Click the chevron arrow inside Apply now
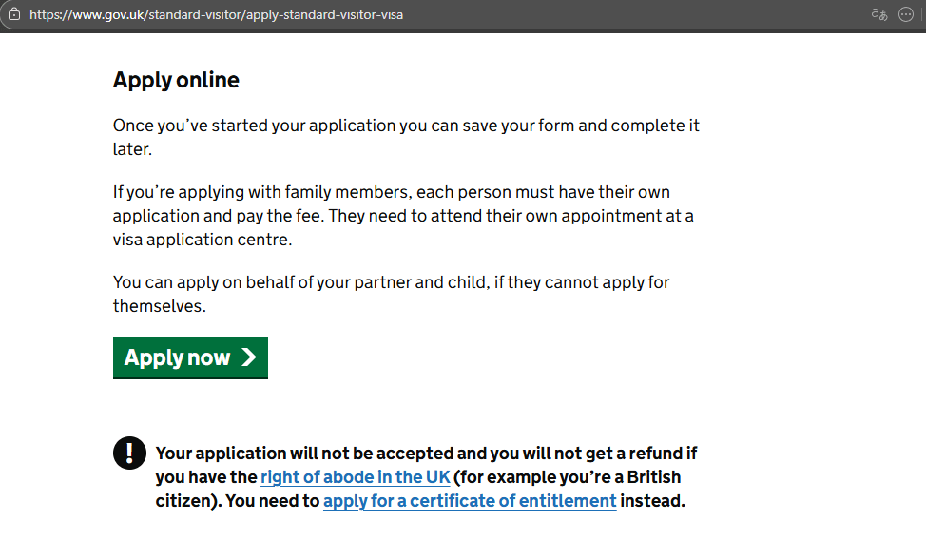The height and width of the screenshot is (560, 926). click(249, 357)
